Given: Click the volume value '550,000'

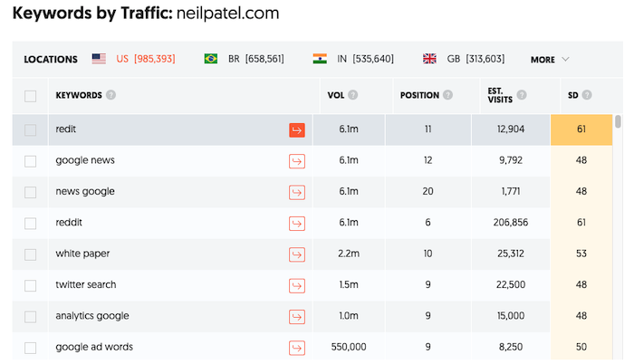Looking at the screenshot, I should (x=349, y=347).
